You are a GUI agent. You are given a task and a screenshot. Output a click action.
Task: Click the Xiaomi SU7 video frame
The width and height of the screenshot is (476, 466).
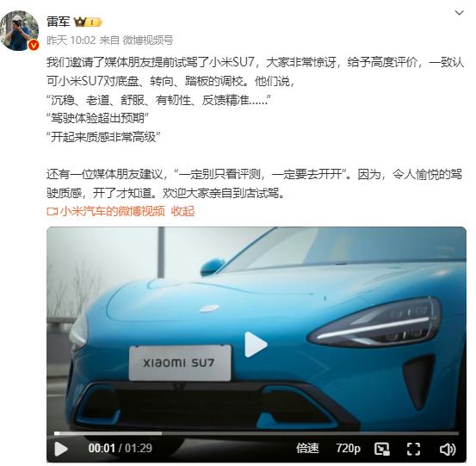click(257, 330)
